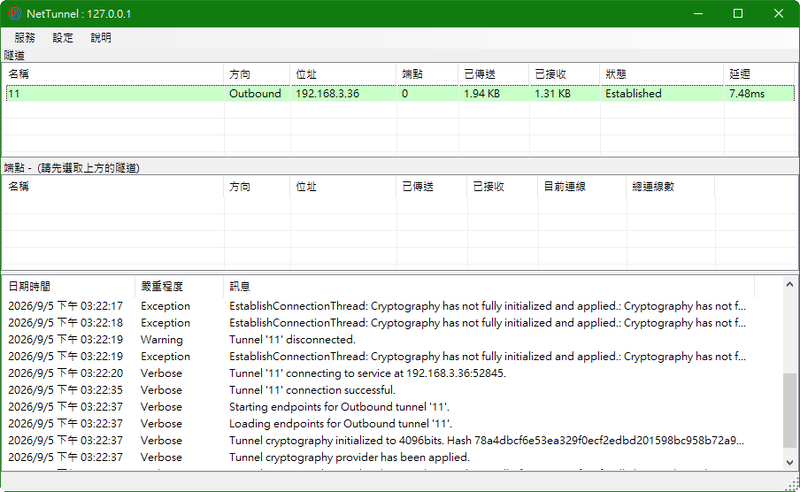Close the NetTunnel window
The width and height of the screenshot is (800, 492).
[x=779, y=13]
